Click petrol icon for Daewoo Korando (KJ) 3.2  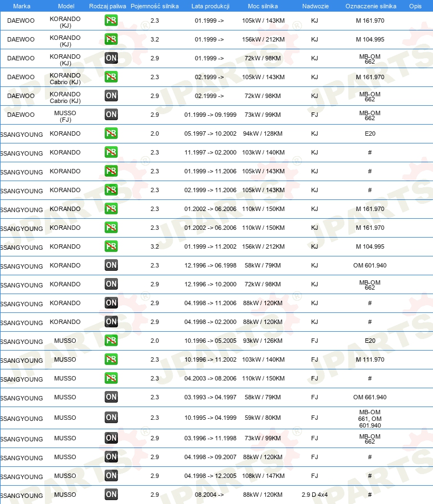click(x=111, y=39)
